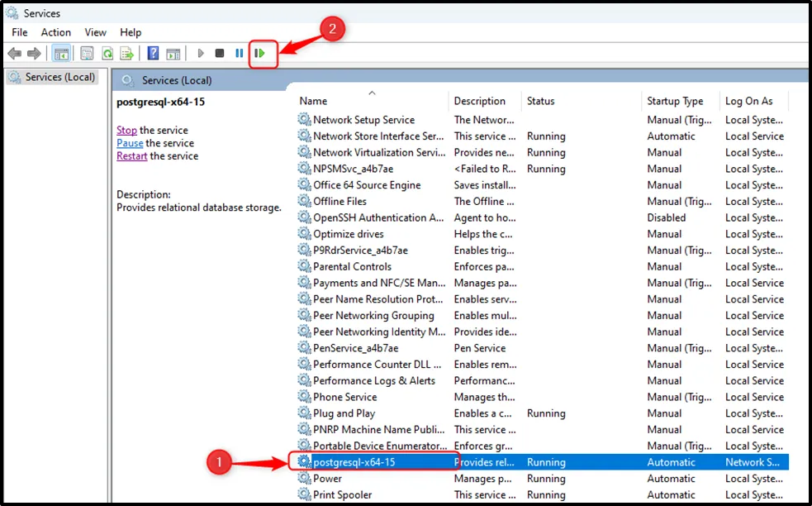The height and width of the screenshot is (506, 812).
Task: Click the Restart Service toolbar icon
Action: coord(259,53)
